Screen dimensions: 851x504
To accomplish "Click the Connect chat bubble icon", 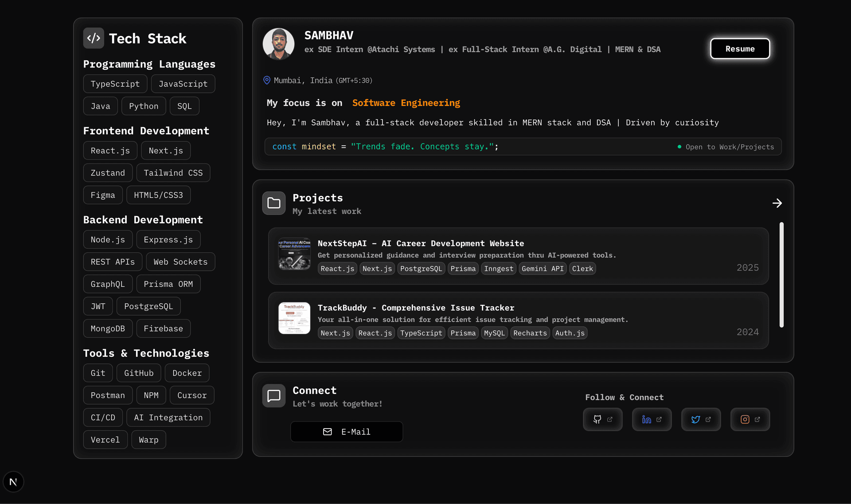I will pos(273,395).
